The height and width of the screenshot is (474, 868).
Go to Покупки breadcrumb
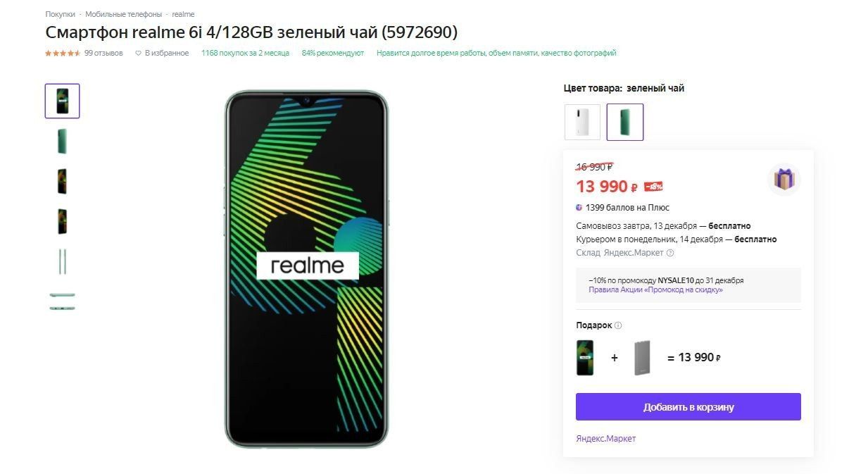[x=61, y=14]
